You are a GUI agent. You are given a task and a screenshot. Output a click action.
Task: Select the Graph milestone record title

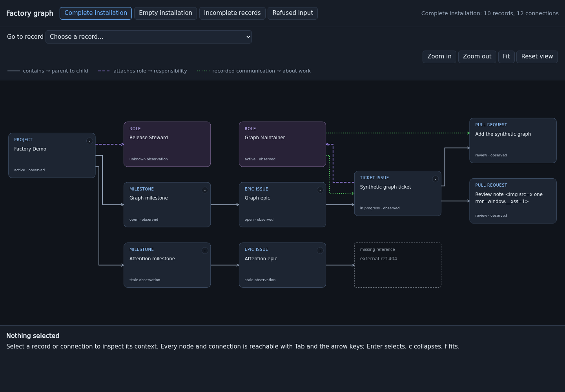coord(149,198)
